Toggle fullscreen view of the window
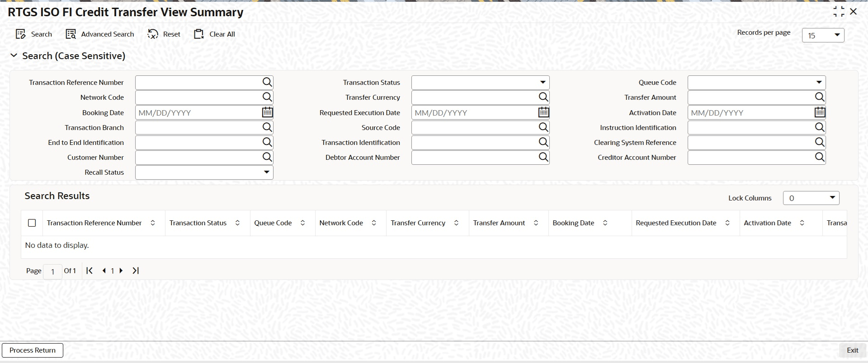 839,12
